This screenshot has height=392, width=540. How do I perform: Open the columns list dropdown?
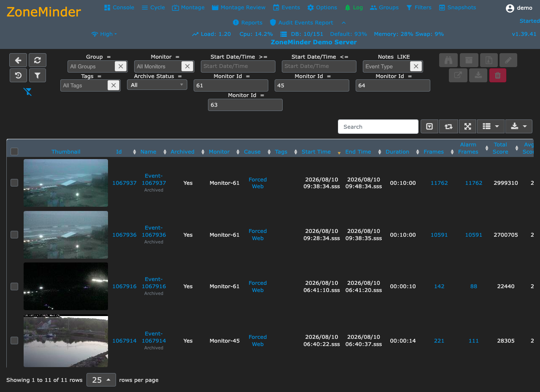click(491, 127)
